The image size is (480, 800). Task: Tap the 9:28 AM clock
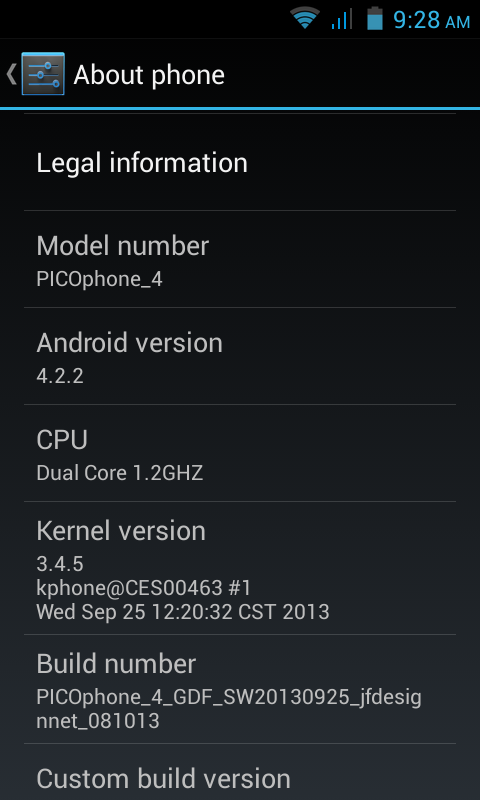[x=432, y=20]
